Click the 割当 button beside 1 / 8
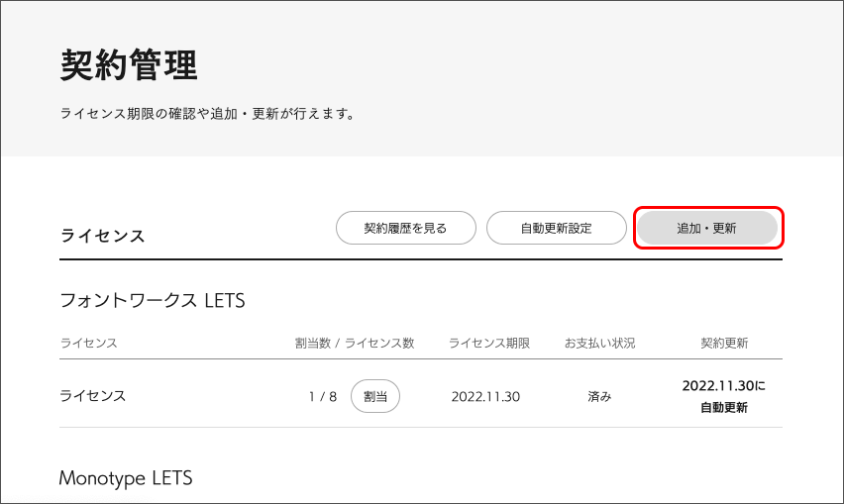This screenshot has height=504, width=844. [x=375, y=396]
